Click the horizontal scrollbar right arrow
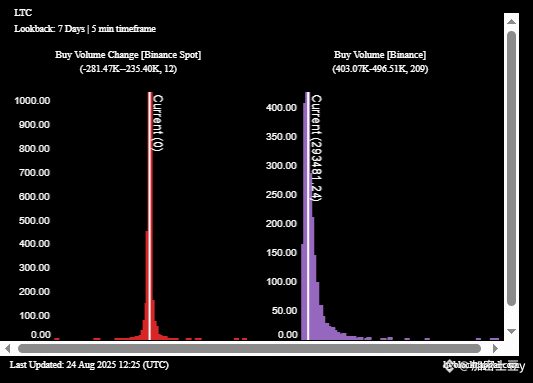This screenshot has width=533, height=383. pos(495,348)
